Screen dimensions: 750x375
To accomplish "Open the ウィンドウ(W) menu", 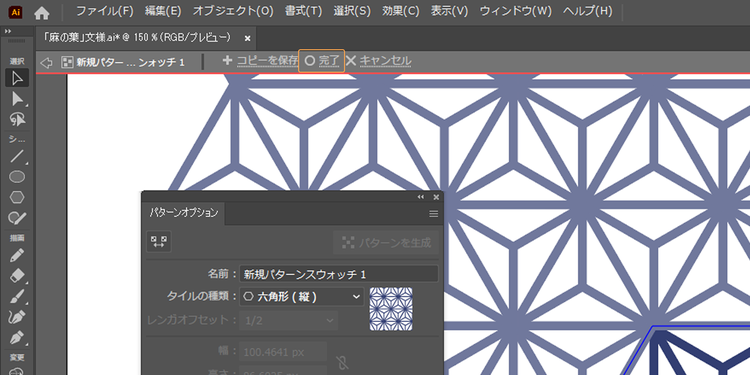I will (x=515, y=11).
